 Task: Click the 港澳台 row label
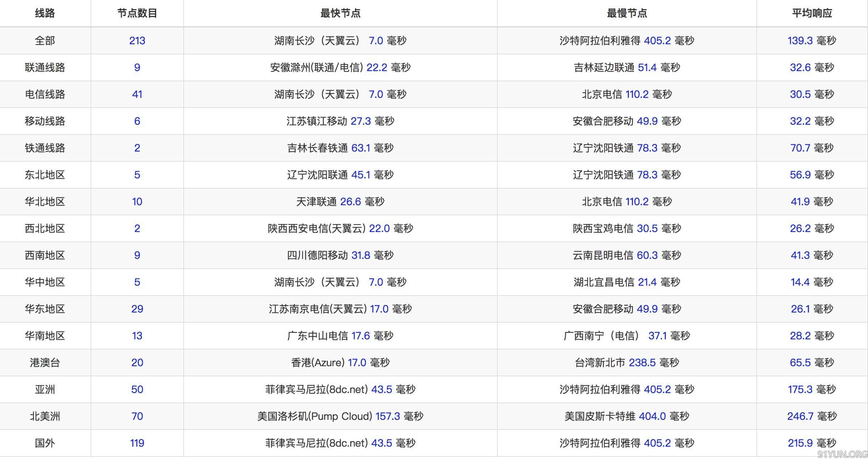pyautogui.click(x=45, y=362)
